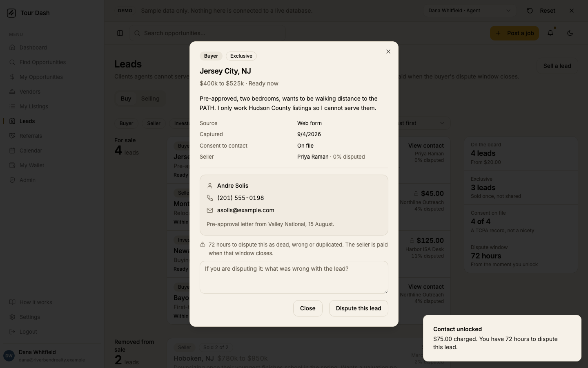Click the Settings gear icon
Viewport: 588px width, 368px height.
click(12, 317)
